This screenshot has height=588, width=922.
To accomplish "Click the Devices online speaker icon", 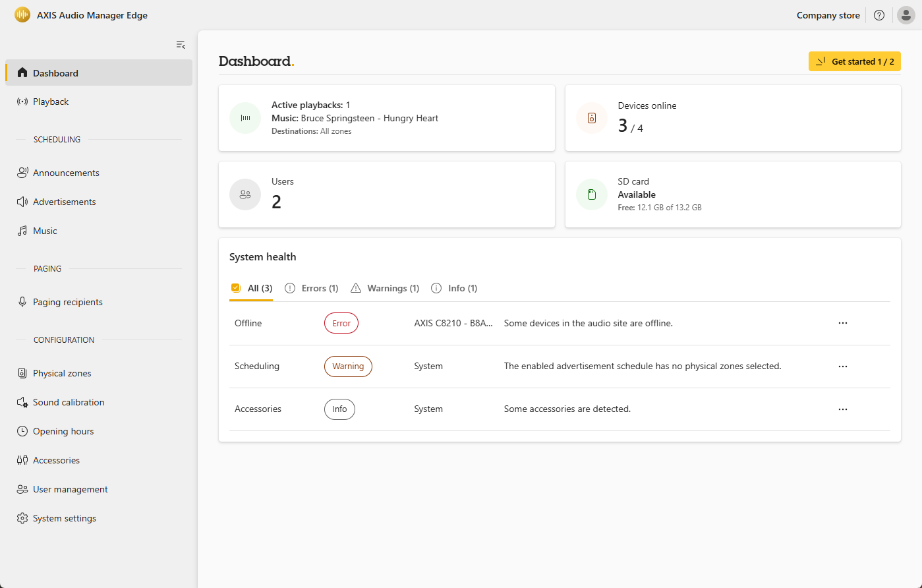I will coord(591,118).
